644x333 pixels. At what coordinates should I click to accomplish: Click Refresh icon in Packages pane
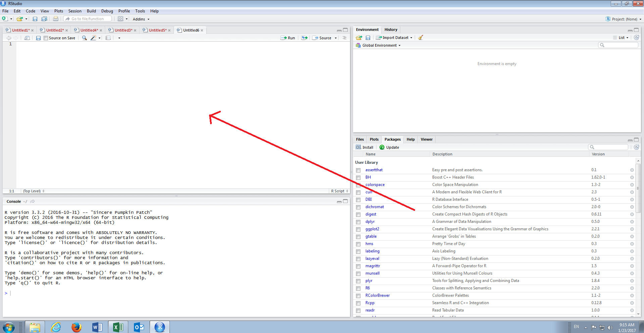coord(636,147)
